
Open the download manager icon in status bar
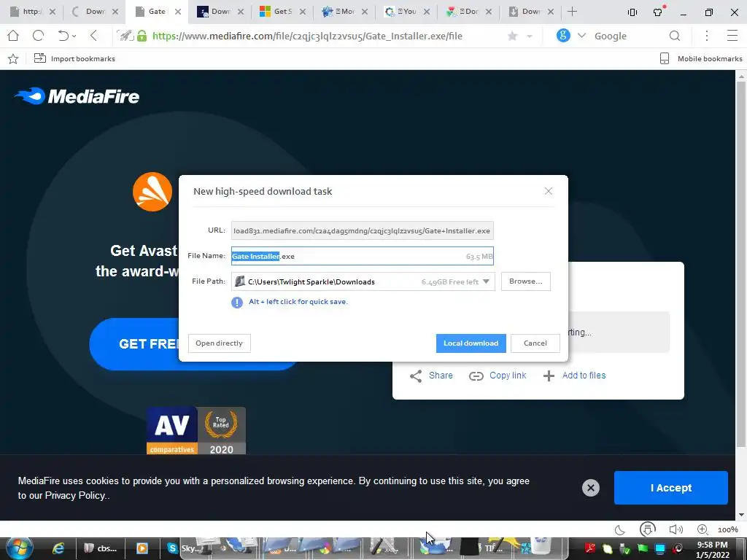click(648, 529)
